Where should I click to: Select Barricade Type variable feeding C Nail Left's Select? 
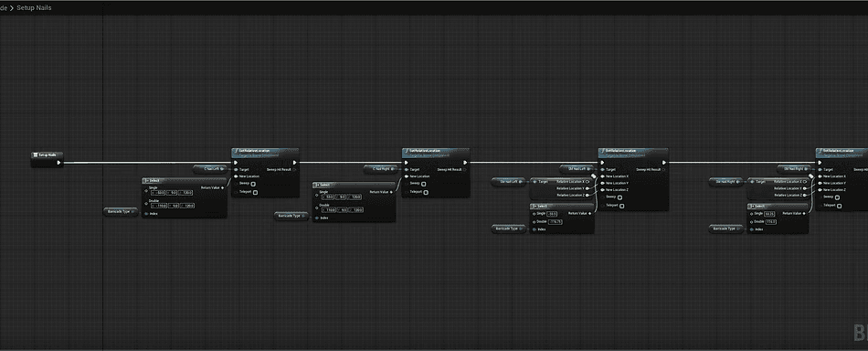(x=121, y=211)
